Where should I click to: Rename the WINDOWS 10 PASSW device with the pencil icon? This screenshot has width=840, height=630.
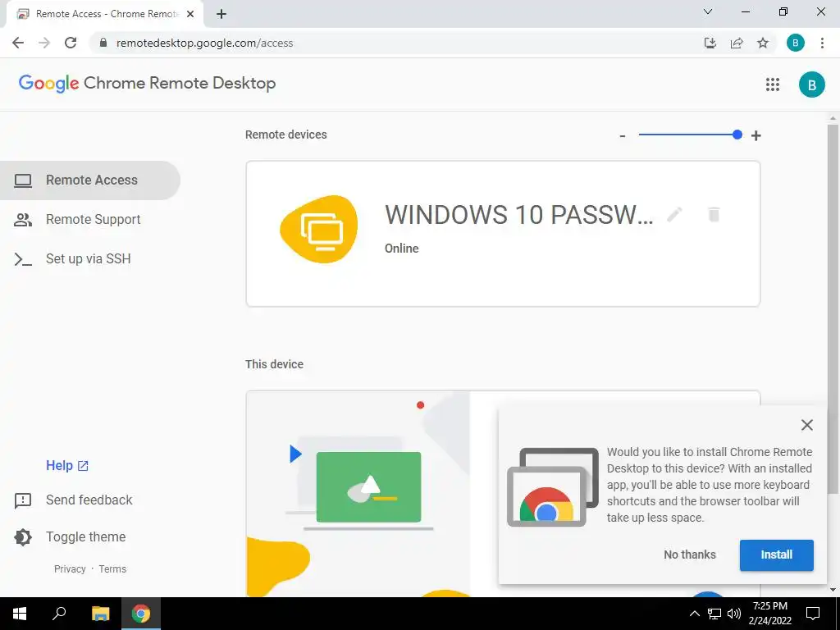(x=674, y=215)
